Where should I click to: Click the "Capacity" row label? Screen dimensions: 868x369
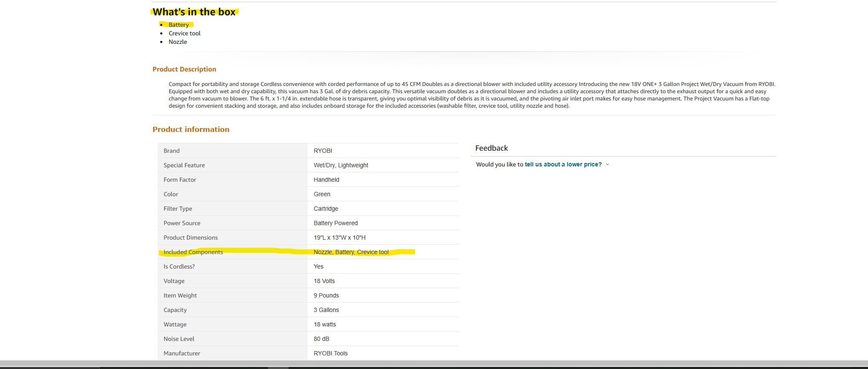175,310
